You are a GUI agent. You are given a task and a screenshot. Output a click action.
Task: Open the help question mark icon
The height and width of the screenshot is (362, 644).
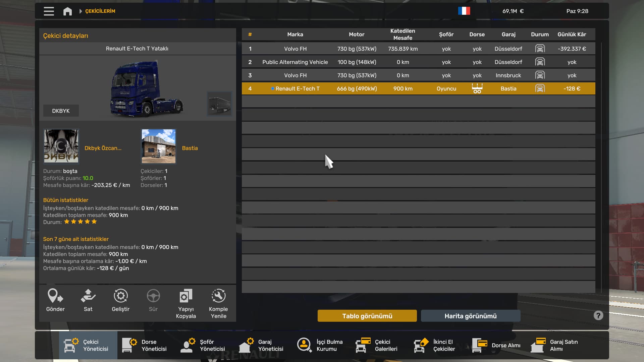click(598, 315)
